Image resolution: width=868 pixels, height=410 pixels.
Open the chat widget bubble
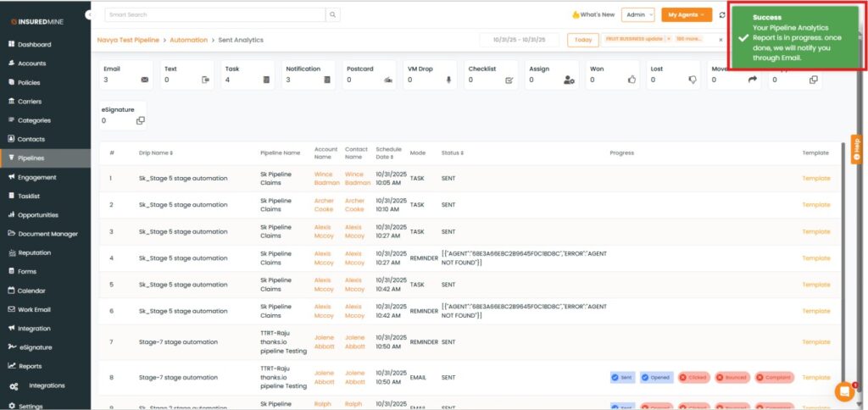[844, 391]
